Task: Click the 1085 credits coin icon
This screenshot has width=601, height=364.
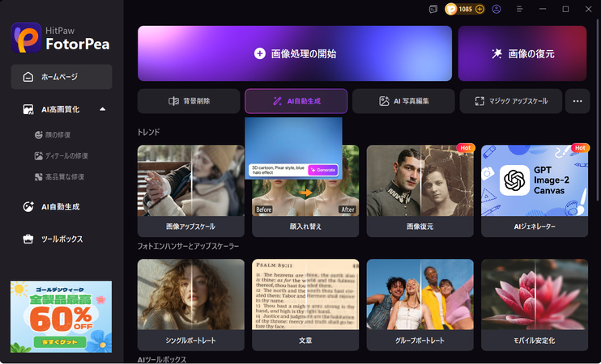Action: 451,9
